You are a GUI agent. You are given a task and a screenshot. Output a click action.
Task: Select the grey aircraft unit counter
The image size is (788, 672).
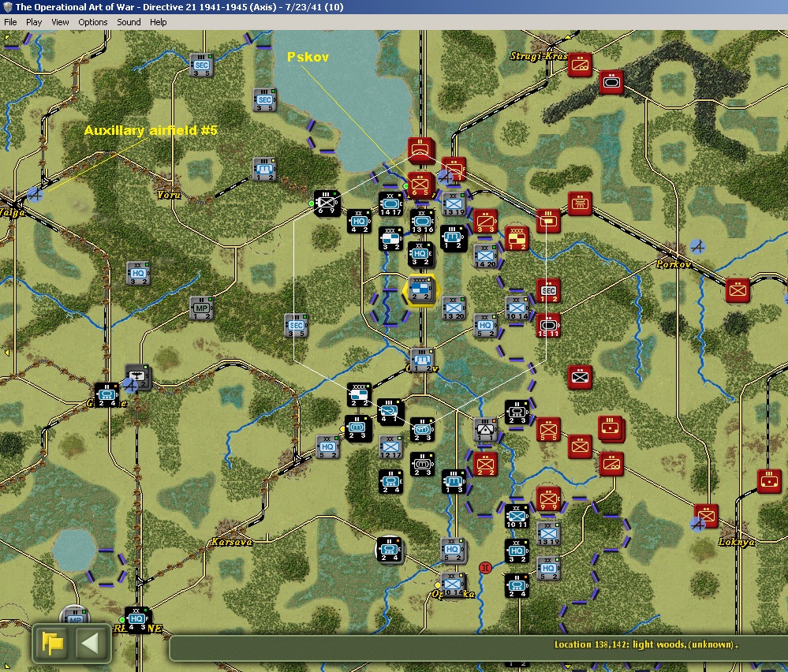pyautogui.click(x=137, y=376)
